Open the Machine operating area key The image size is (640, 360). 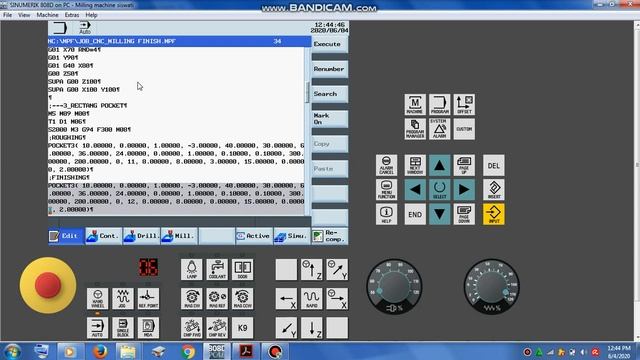(415, 104)
